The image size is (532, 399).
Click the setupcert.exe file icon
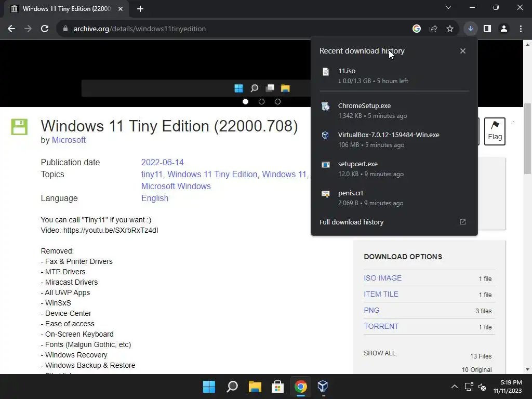(x=325, y=165)
